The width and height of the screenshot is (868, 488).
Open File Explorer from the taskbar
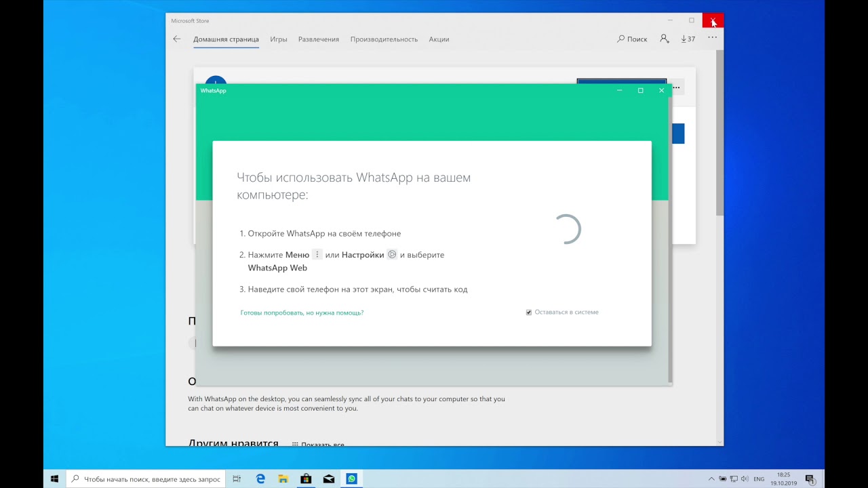(x=283, y=479)
